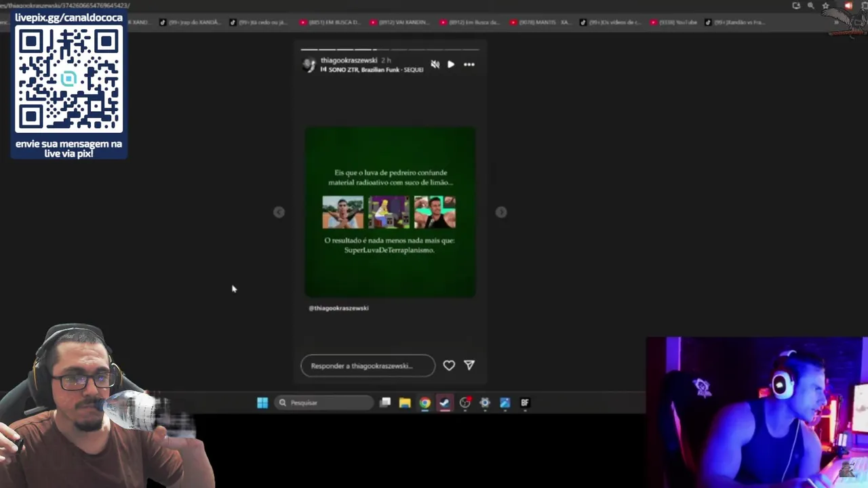Click the browser address bar URL
This screenshot has height=488, width=868.
click(x=66, y=5)
